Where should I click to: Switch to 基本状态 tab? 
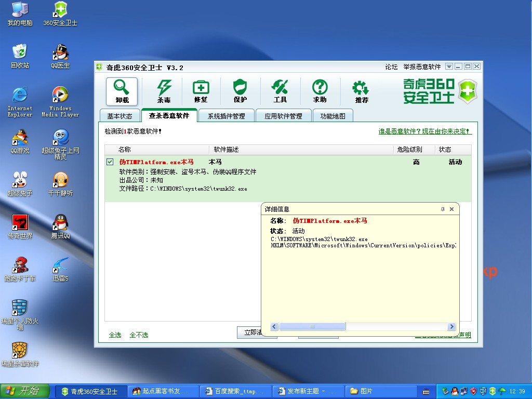120,116
